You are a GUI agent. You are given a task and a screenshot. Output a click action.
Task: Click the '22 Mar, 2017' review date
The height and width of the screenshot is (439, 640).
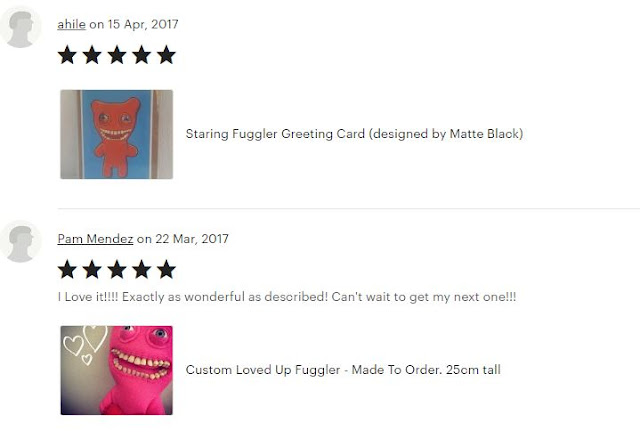click(192, 239)
